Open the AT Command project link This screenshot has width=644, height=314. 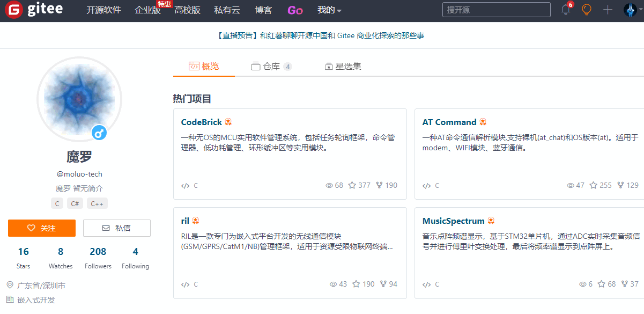[449, 122]
